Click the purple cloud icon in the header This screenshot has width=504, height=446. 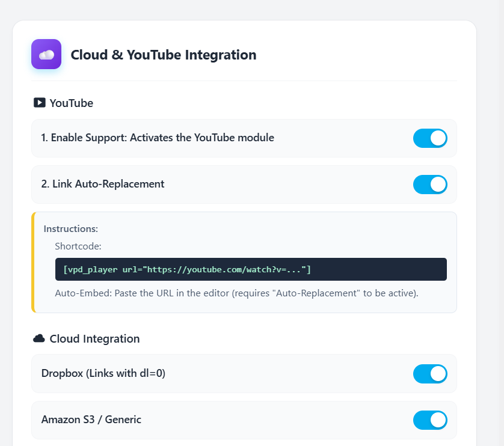coord(46,55)
